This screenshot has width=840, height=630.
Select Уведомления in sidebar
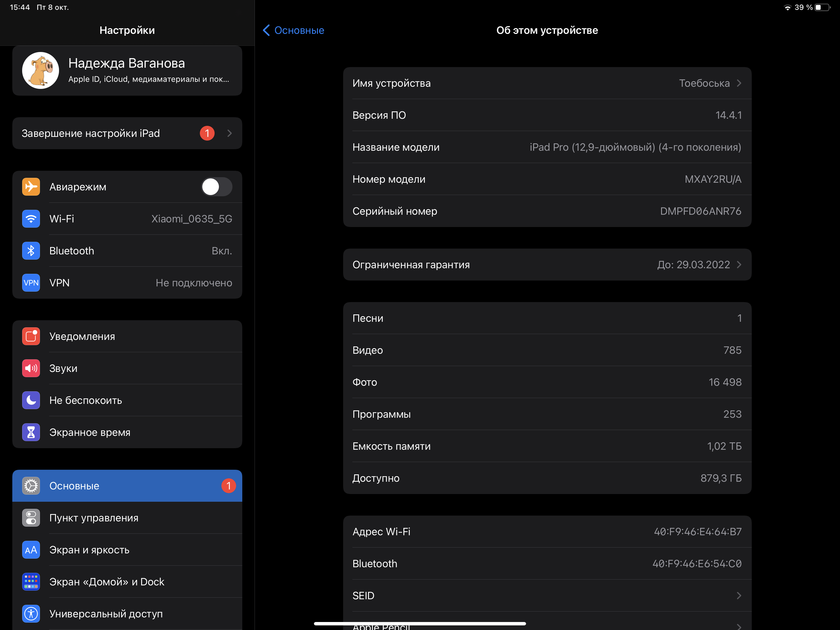tap(127, 336)
